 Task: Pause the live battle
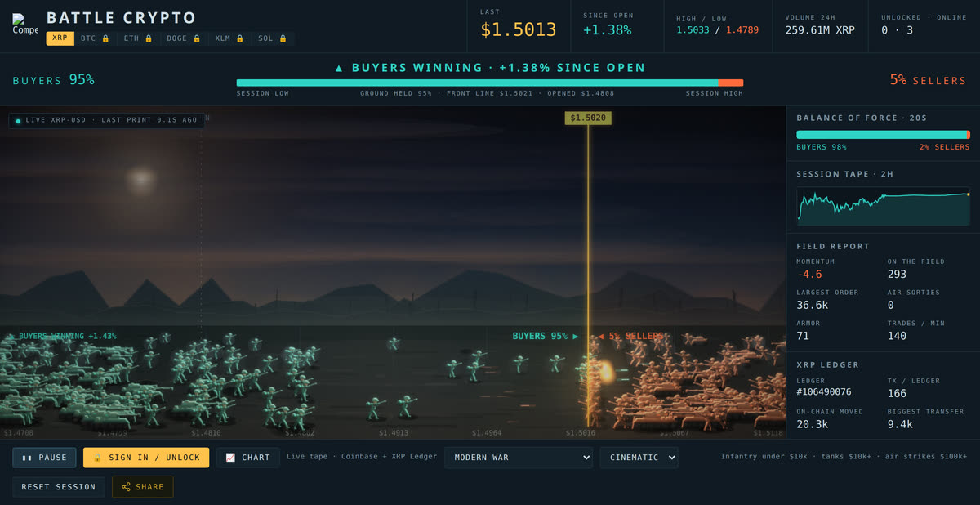pyautogui.click(x=44, y=458)
